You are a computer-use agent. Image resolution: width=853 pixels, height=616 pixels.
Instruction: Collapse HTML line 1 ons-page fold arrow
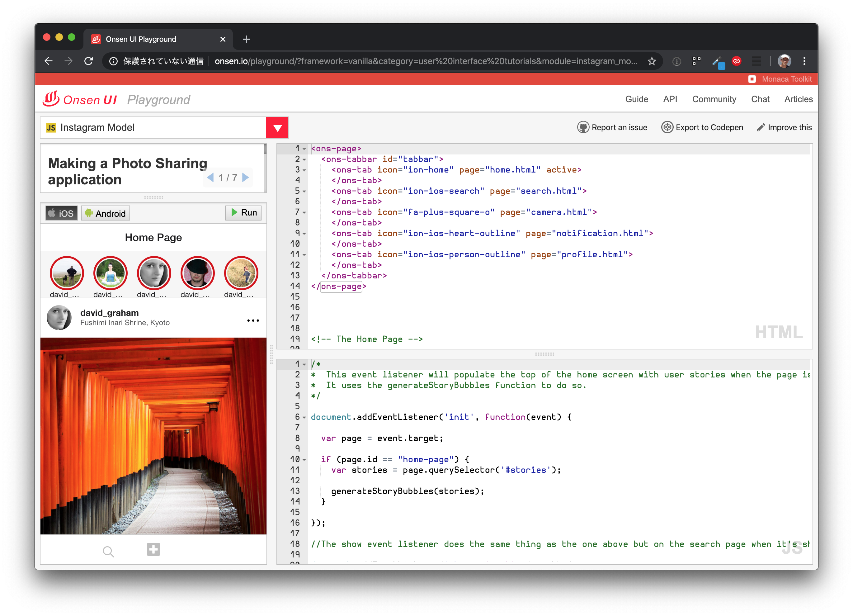click(304, 149)
